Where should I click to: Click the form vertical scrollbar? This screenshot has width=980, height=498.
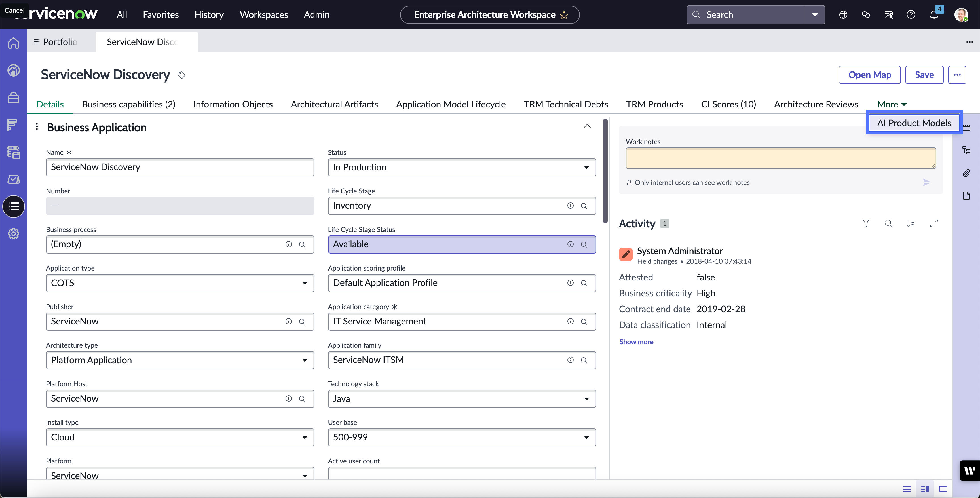(605, 171)
